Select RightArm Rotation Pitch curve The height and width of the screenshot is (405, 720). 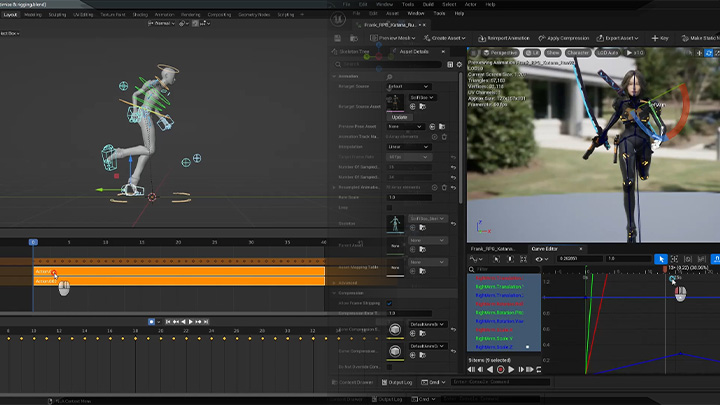click(x=499, y=312)
